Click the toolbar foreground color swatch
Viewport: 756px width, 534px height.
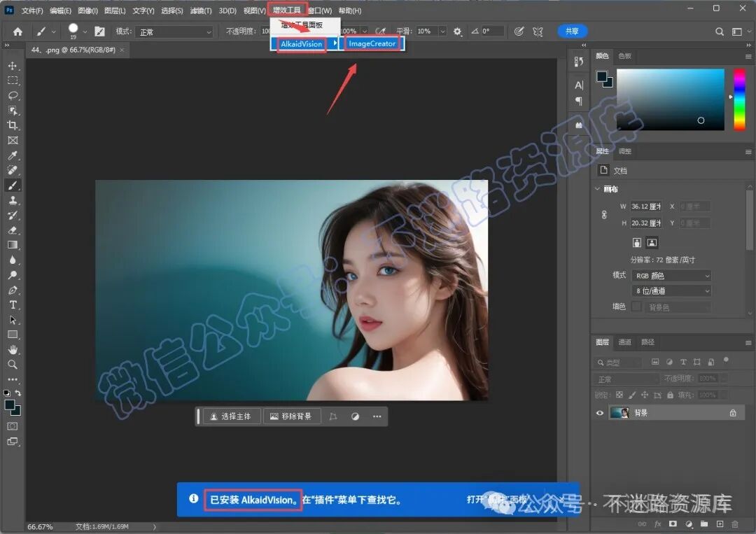click(10, 405)
